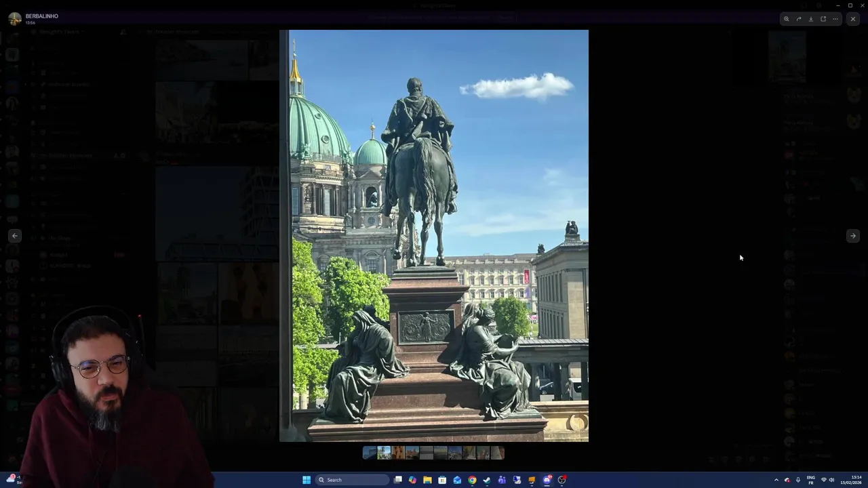Change the ENG FR input language
868x488 pixels.
coord(810,480)
